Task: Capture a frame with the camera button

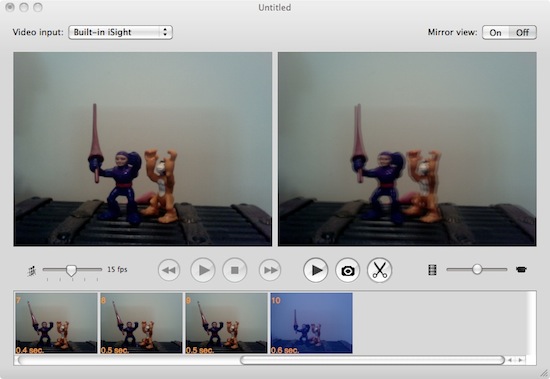Action: [x=348, y=270]
